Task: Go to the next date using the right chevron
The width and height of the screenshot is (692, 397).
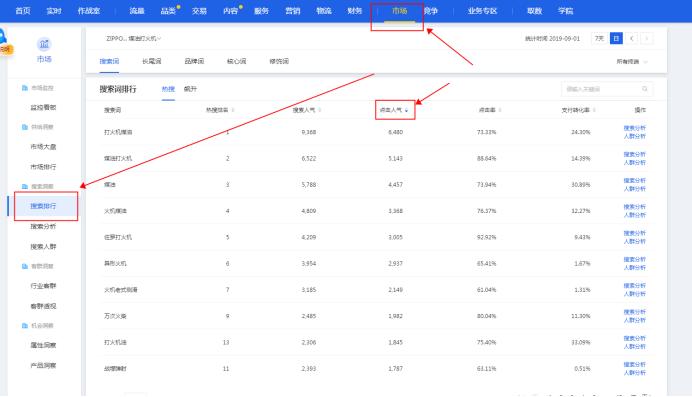Action: [647, 39]
